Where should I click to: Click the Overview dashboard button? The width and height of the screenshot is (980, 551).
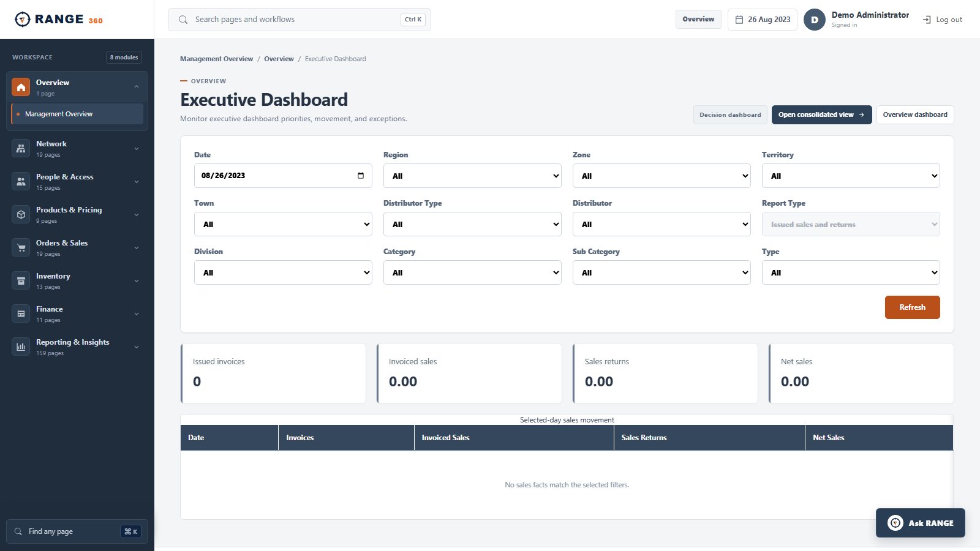click(x=915, y=114)
